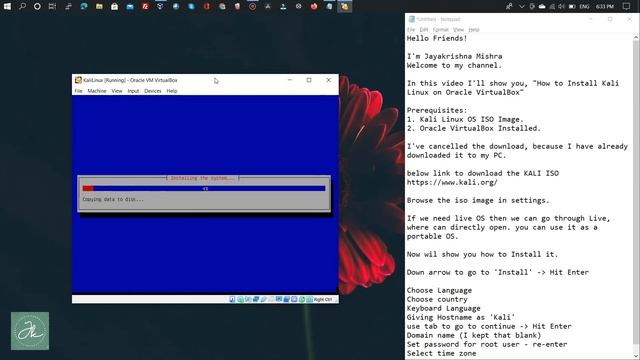Click the 'Choose Language' line in Notepad
Viewport: 640px width, 360px height.
tap(439, 290)
